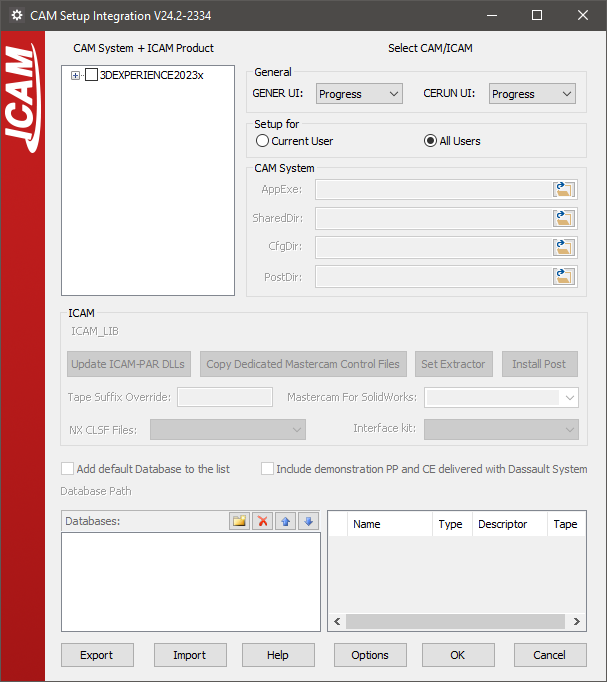Browse for the CfgDir folder
The height and width of the screenshot is (682, 607).
(x=564, y=247)
